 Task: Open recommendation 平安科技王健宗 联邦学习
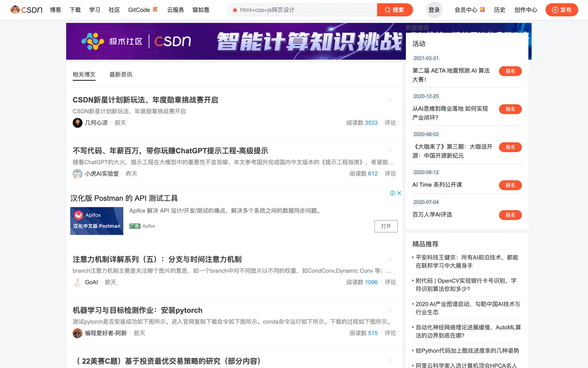click(x=467, y=262)
